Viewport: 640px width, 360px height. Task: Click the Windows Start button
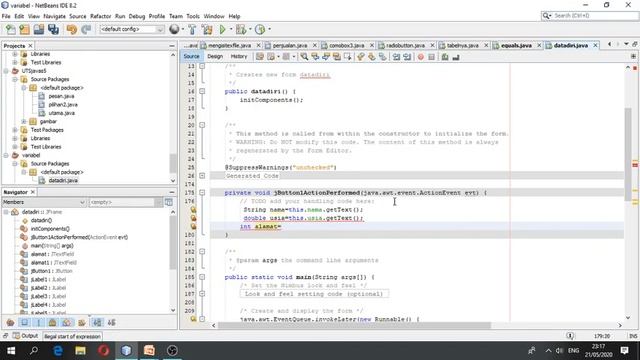tap(11, 350)
